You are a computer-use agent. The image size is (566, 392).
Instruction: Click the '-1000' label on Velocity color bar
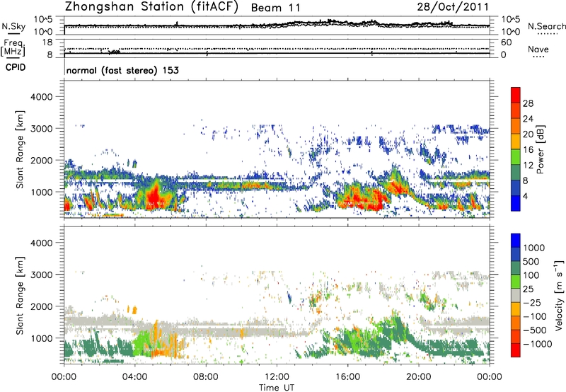coord(538,344)
